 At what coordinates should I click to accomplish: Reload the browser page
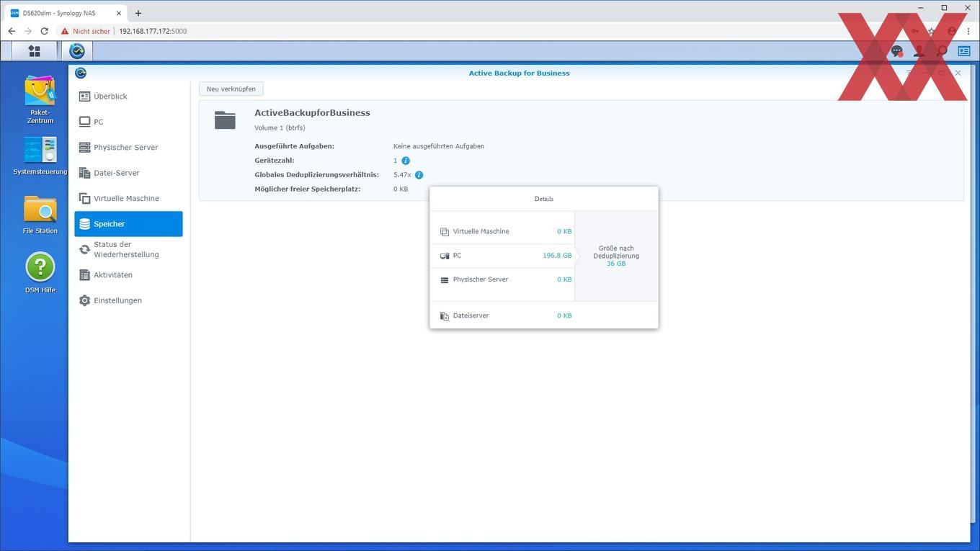click(45, 31)
